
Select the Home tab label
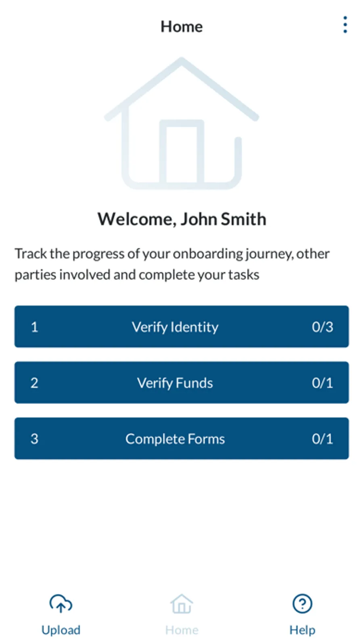(x=181, y=630)
